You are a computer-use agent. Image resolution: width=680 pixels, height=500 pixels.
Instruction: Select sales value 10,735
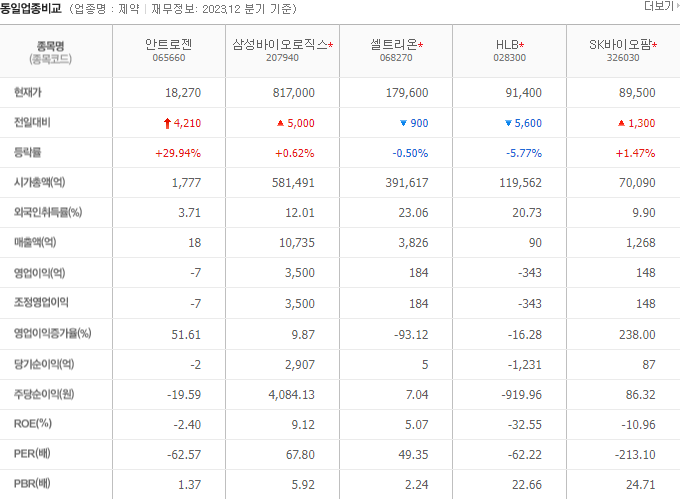coord(297,243)
